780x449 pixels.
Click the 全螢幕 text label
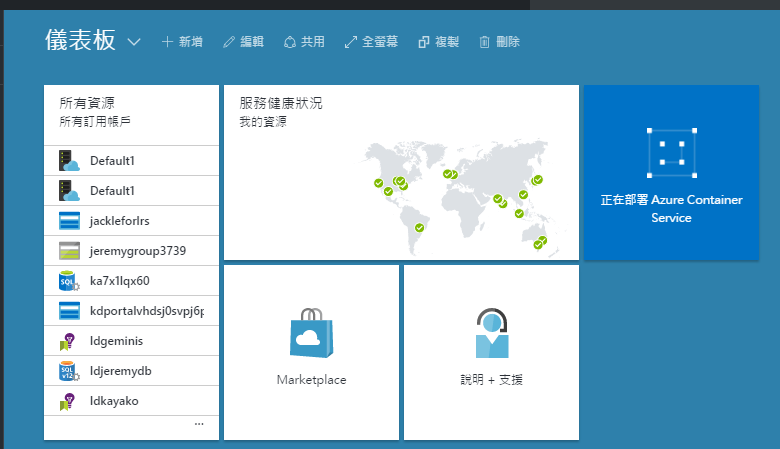[380, 42]
